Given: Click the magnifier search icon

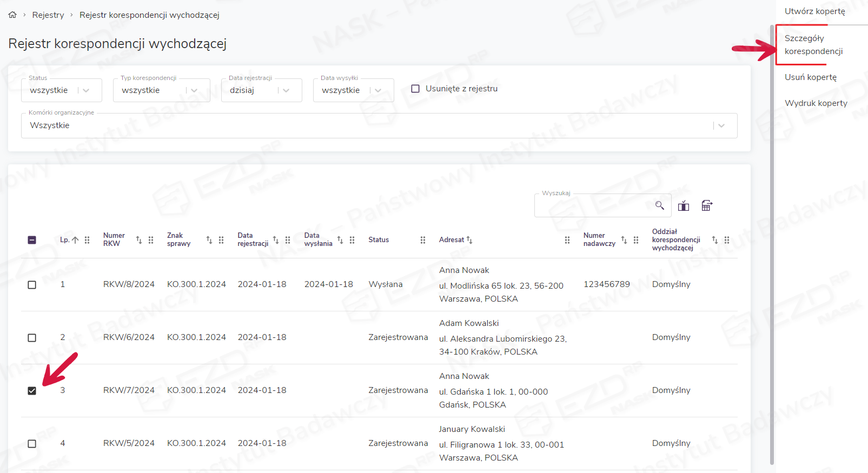Looking at the screenshot, I should [659, 205].
